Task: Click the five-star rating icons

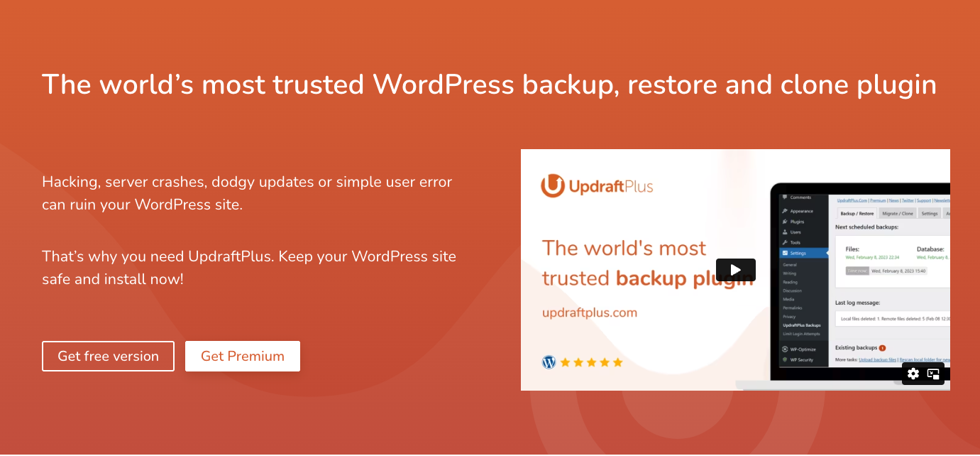Action: pyautogui.click(x=591, y=362)
